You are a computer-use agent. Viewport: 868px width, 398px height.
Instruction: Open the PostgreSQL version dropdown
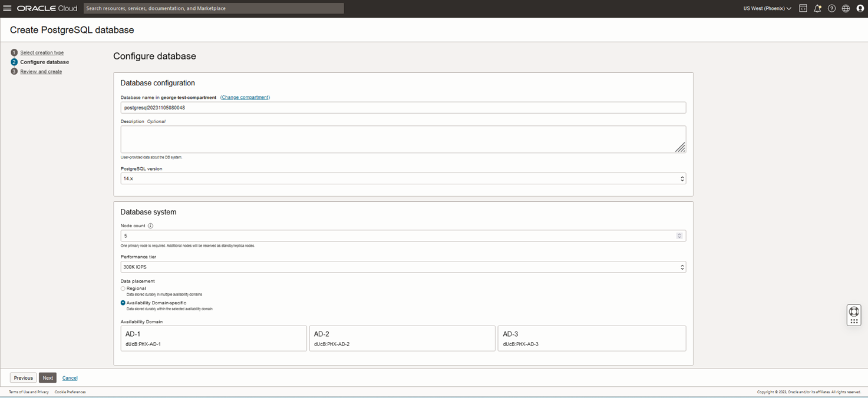403,178
